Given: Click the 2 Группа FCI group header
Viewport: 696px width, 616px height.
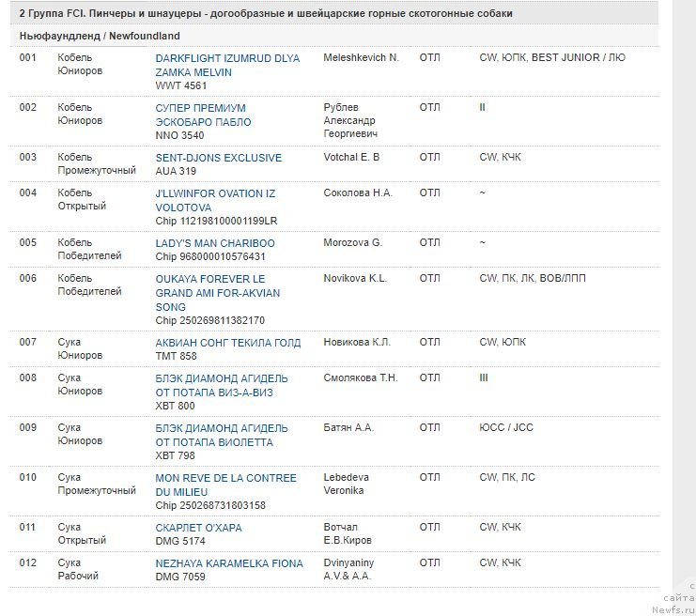Looking at the screenshot, I should (x=266, y=14).
